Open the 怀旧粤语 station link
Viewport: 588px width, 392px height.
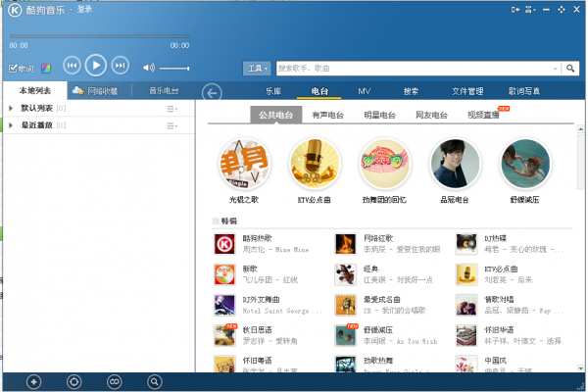[257, 361]
